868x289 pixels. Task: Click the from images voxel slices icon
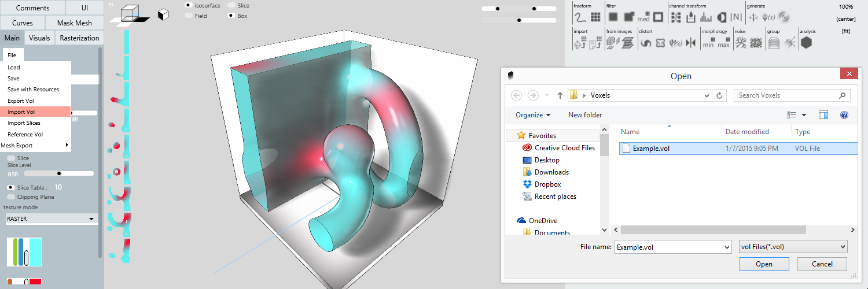pyautogui.click(x=613, y=42)
